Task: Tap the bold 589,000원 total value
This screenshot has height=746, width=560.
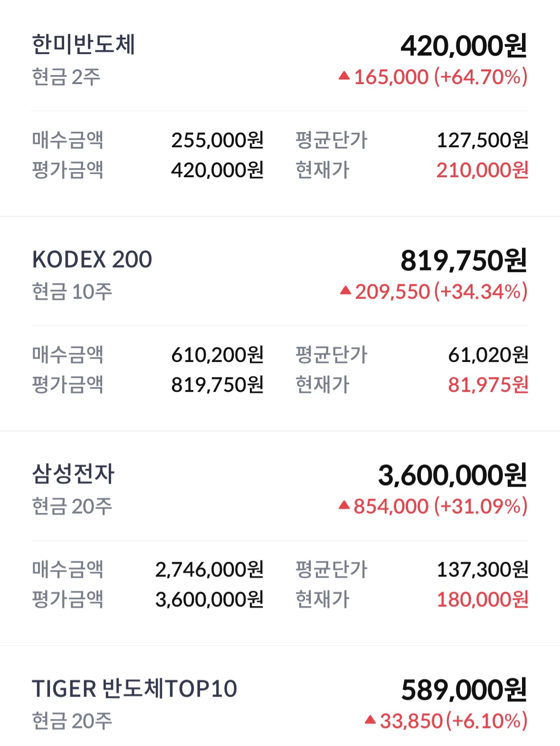Action: point(464,690)
